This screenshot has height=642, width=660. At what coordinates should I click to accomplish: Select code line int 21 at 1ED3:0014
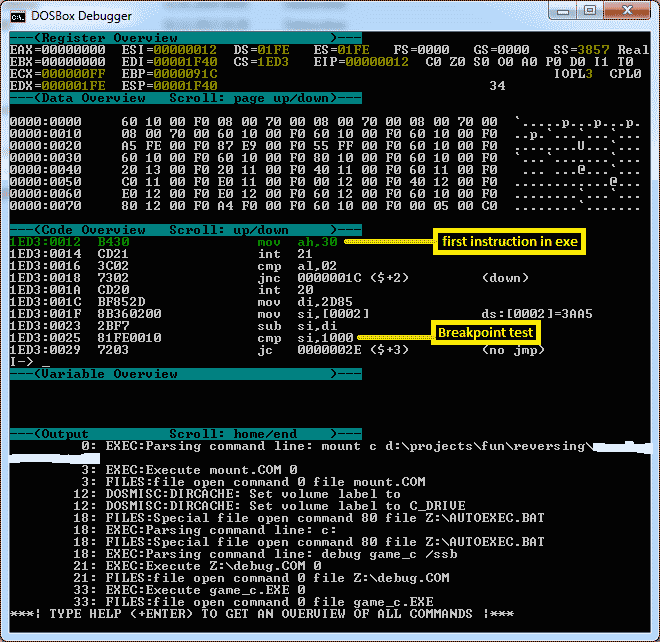click(x=161, y=254)
